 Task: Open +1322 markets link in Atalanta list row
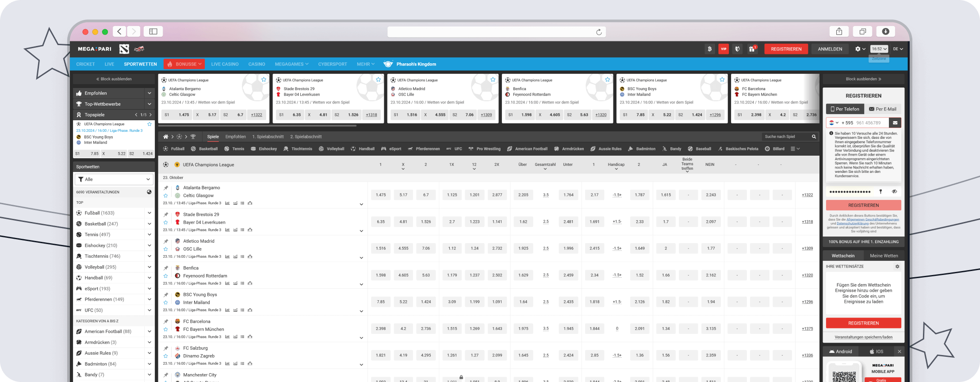tap(807, 195)
